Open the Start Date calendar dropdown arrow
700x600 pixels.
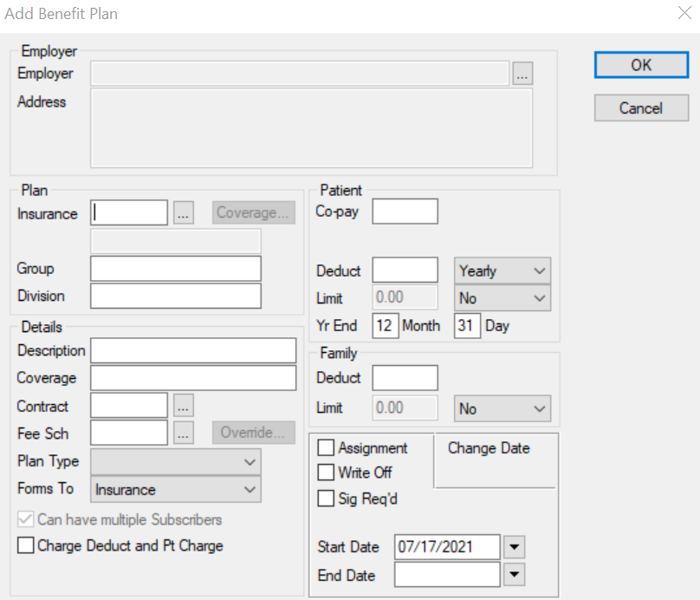tap(515, 547)
